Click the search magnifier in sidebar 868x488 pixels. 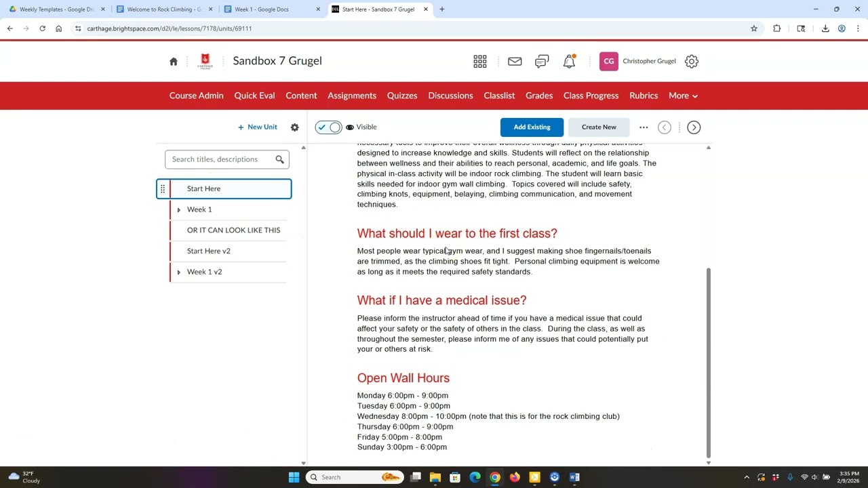[x=279, y=159]
